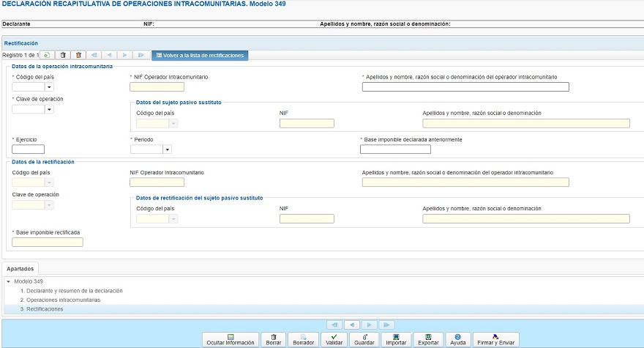Open 1. Declarante y resumen de la declaración
Screen dimensions: 644x348
tap(72, 291)
